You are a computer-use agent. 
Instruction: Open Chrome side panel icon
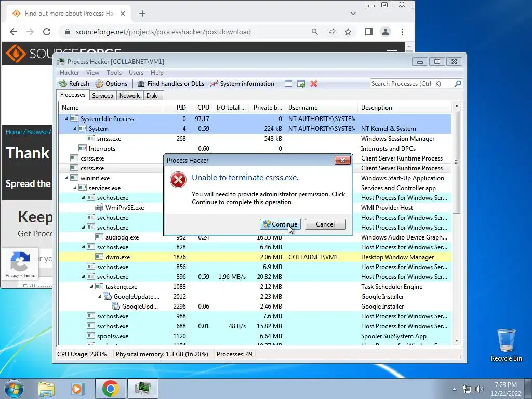click(369, 32)
